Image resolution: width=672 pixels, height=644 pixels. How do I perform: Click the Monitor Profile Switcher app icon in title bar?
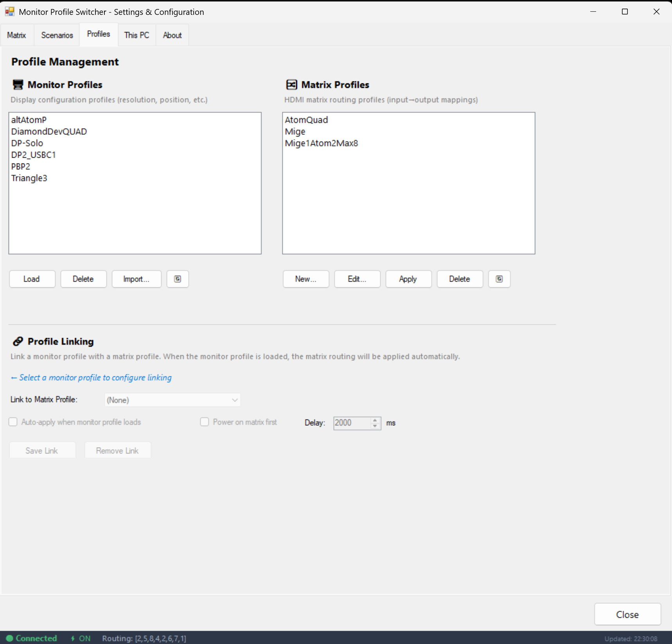(x=9, y=11)
